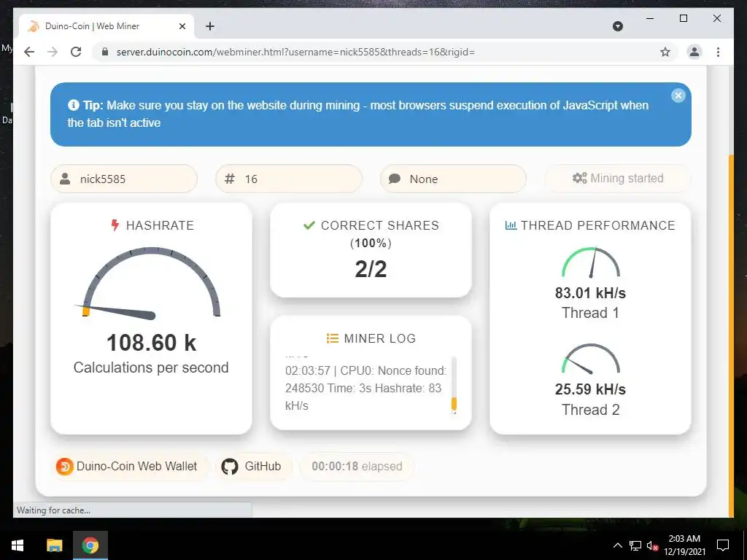Viewport: 747px width, 560px height.
Task: Open the Chrome three-dot menu
Action: [x=718, y=52]
